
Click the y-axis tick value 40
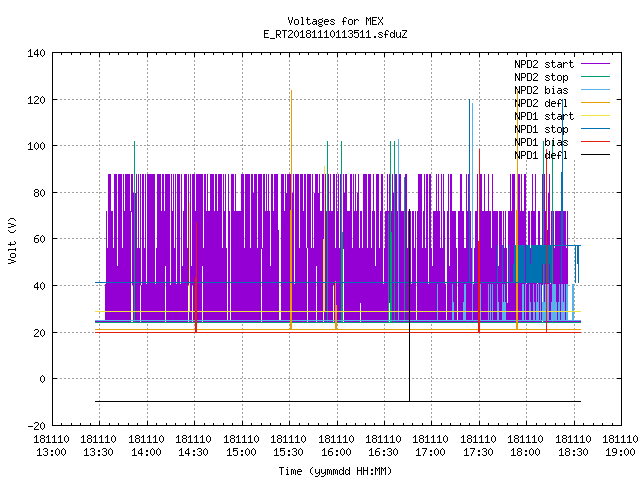[39, 287]
